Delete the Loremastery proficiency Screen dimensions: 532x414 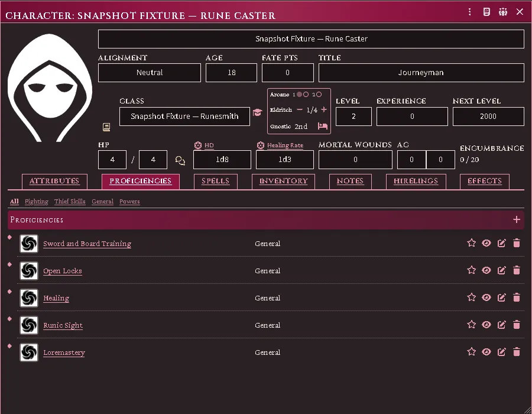tap(517, 352)
